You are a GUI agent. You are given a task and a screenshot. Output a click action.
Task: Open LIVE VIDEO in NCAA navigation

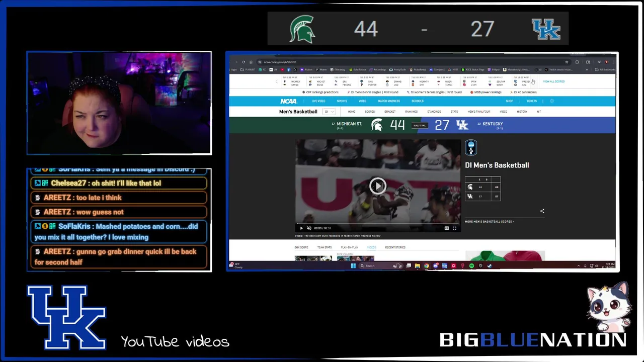click(x=318, y=101)
